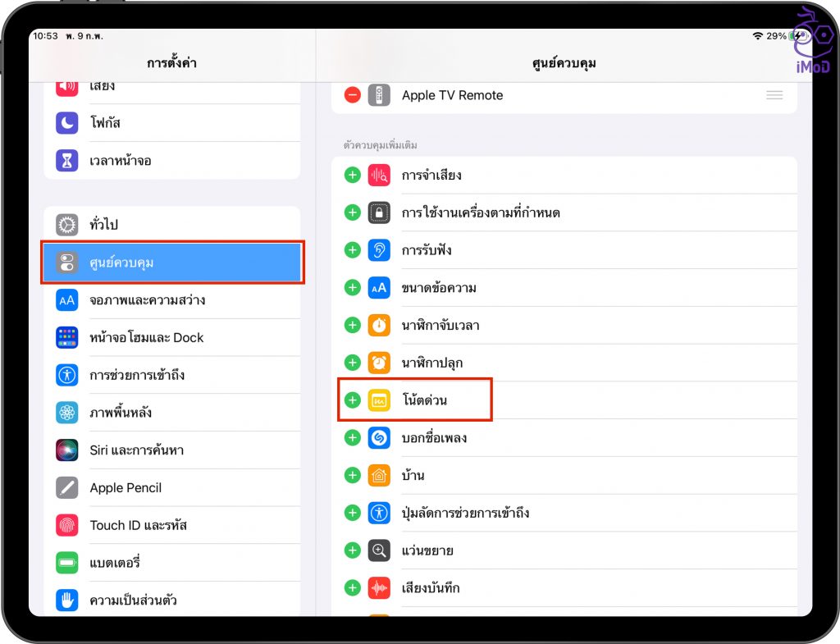Tap the Alarm นาฬิกาปลุก icon
The image size is (840, 644).
(379, 363)
